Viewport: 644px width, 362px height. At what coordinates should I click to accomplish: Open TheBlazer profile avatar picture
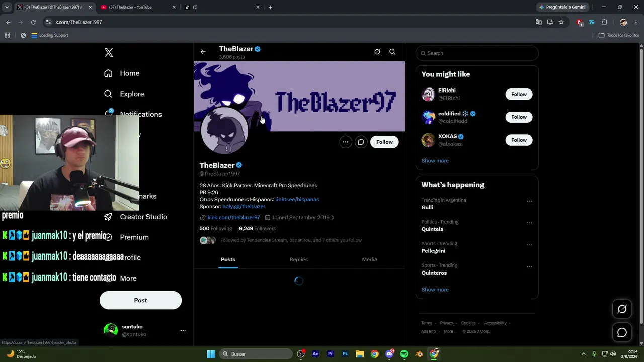(224, 131)
